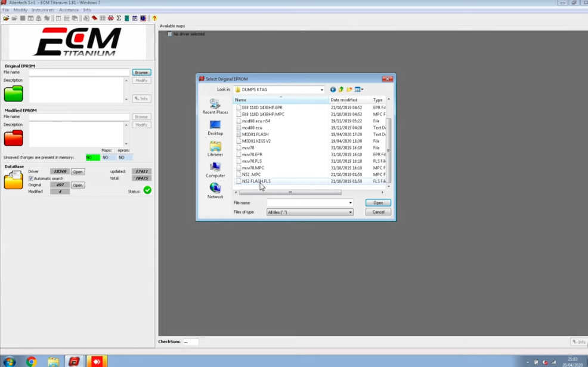Click the yellow DataBase folder icon
Viewport: 588px width, 367px height.
14,180
